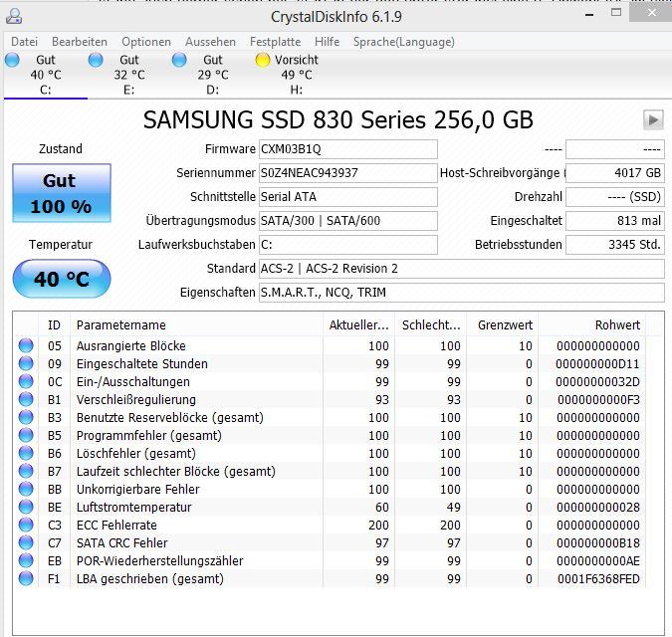The width and height of the screenshot is (672, 637).
Task: Click the Grenzwert column header
Action: (503, 325)
